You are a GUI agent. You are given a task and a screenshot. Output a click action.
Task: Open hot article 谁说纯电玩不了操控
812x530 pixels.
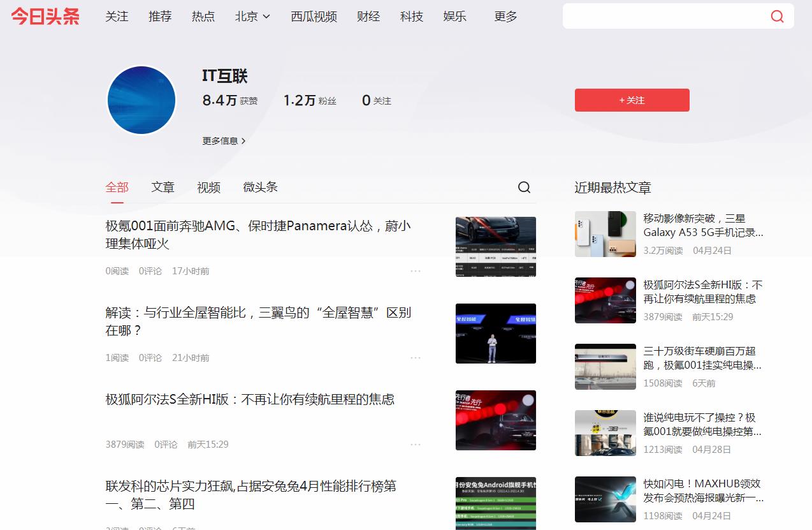pyautogui.click(x=702, y=424)
